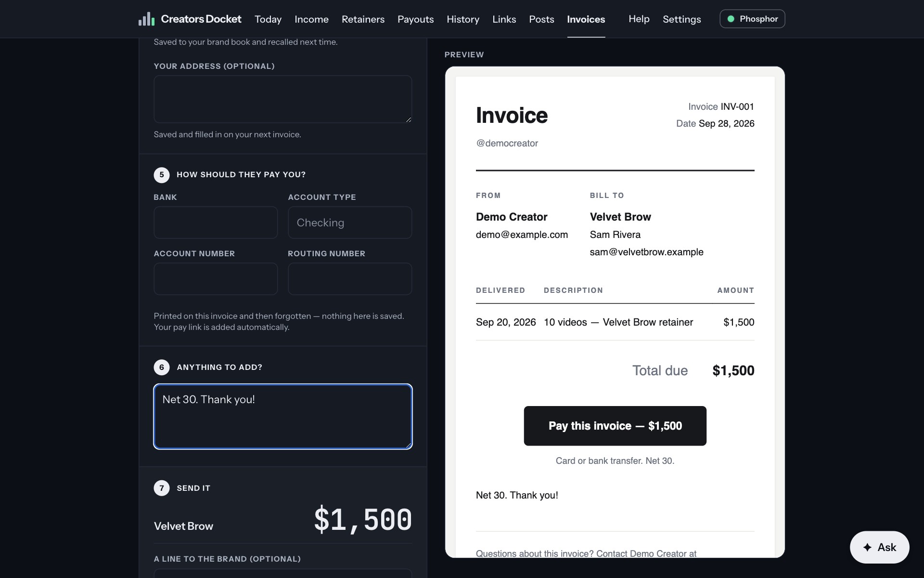Open Settings from the top navigation
Screen dimensions: 924x578
[x=681, y=19]
